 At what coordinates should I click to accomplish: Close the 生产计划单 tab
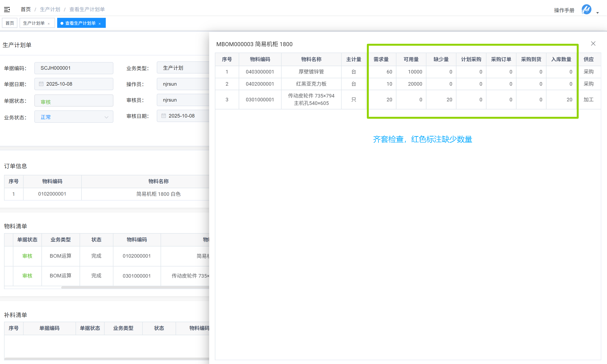pyautogui.click(x=49, y=24)
